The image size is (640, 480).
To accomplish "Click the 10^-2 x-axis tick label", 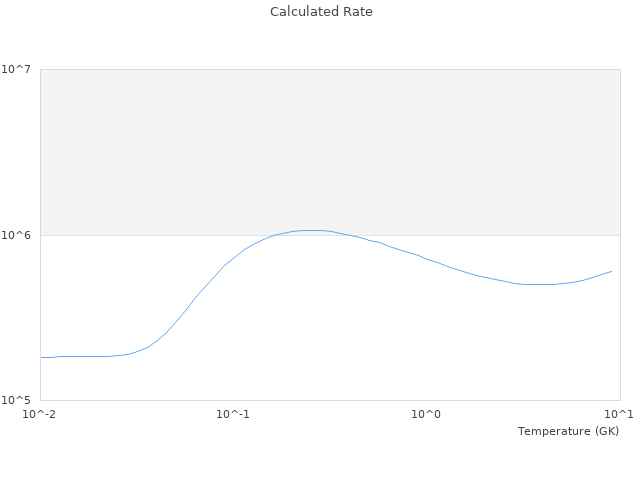I will coord(40,415).
